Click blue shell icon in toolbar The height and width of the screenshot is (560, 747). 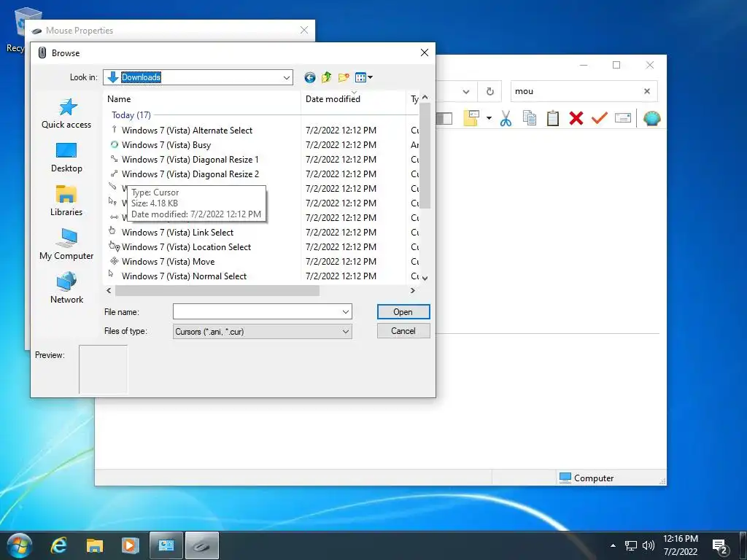[651, 118]
